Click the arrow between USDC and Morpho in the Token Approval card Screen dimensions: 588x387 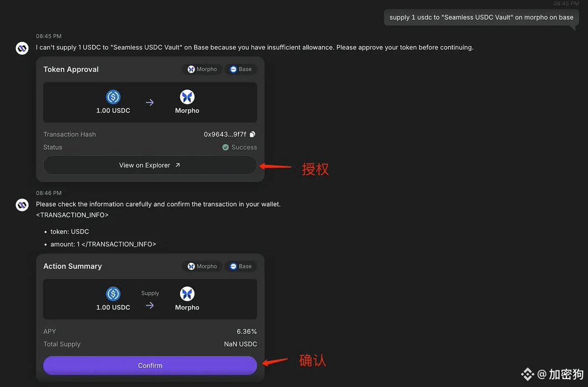tap(150, 103)
